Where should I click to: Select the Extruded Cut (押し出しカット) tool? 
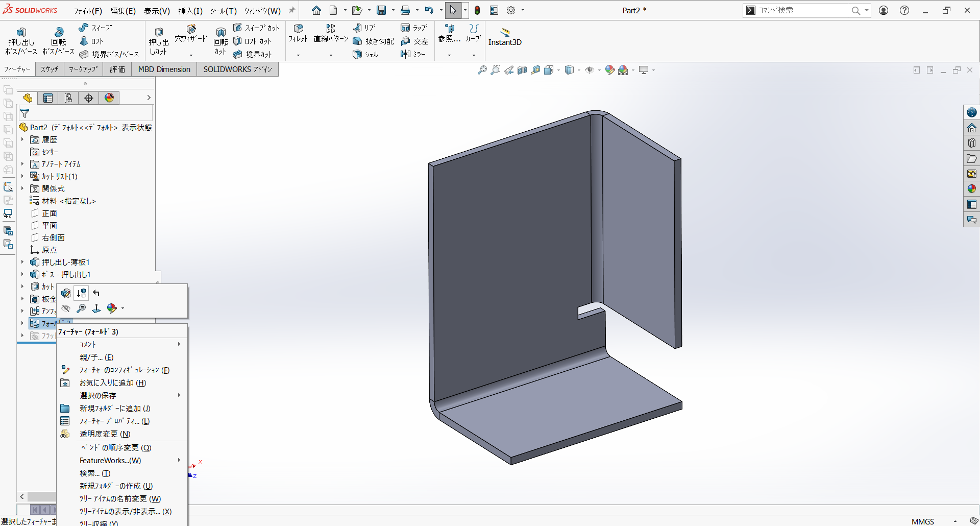pos(159,41)
